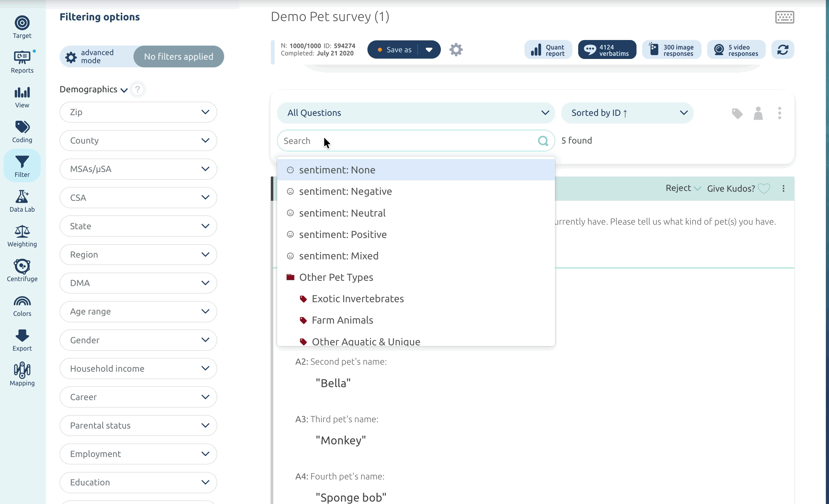Launch the Centrifuge tool
The width and height of the screenshot is (829, 504).
(x=22, y=271)
